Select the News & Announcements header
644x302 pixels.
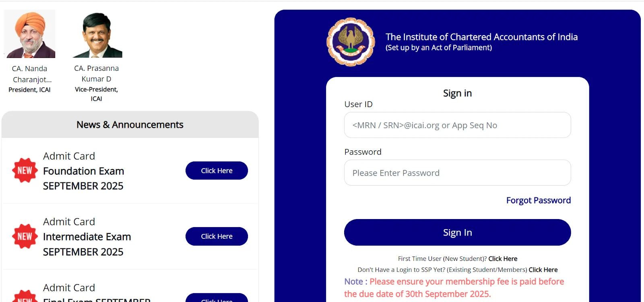pyautogui.click(x=130, y=124)
